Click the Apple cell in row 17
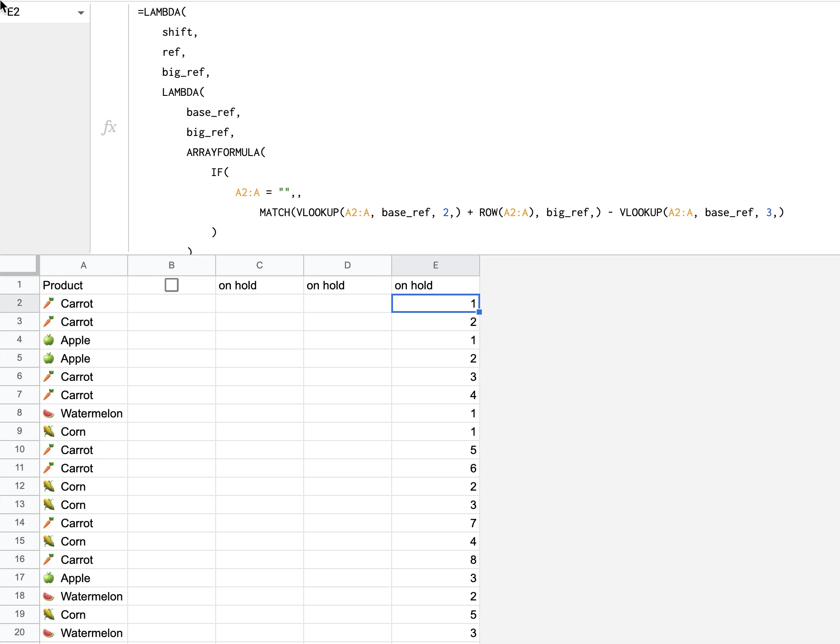This screenshot has height=644, width=840. (x=84, y=578)
